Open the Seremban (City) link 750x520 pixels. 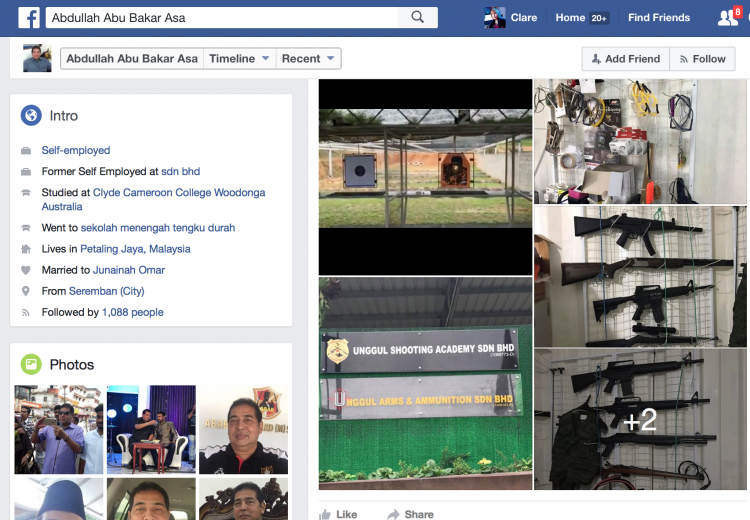point(107,291)
